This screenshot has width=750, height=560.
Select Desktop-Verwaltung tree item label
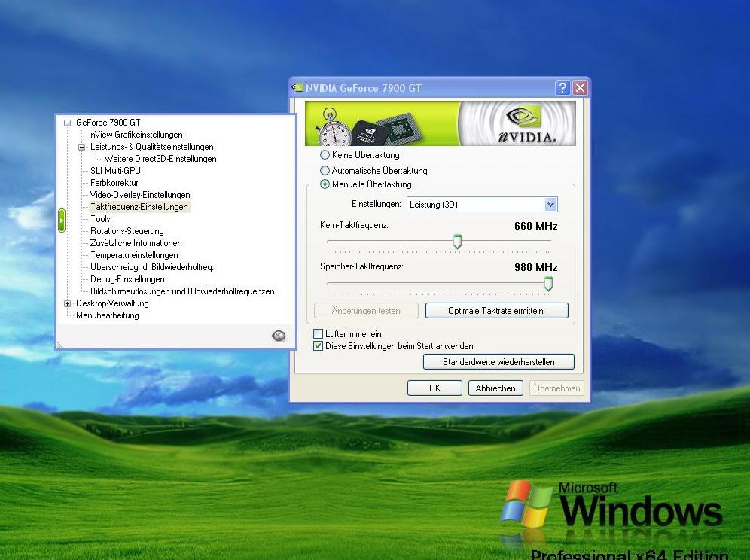coord(112,303)
